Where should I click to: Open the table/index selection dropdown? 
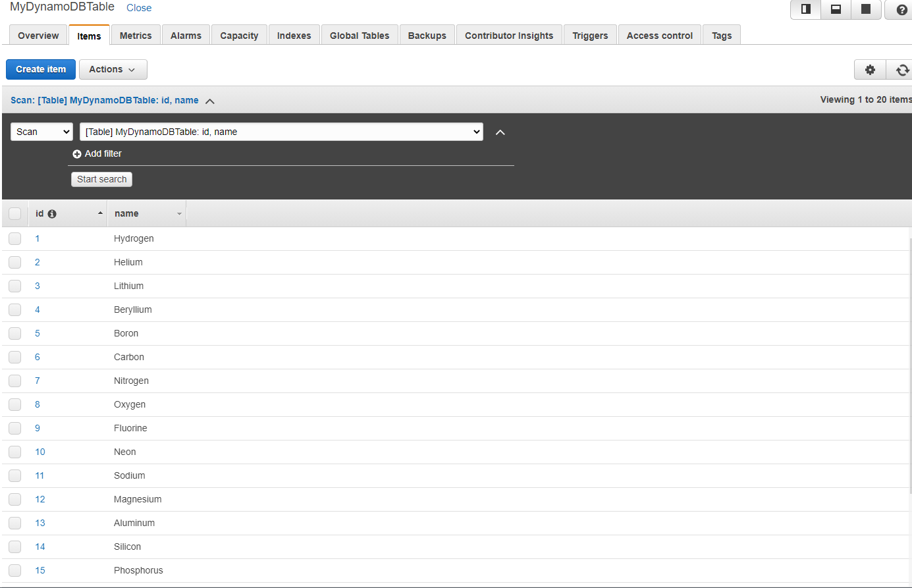[x=281, y=132]
